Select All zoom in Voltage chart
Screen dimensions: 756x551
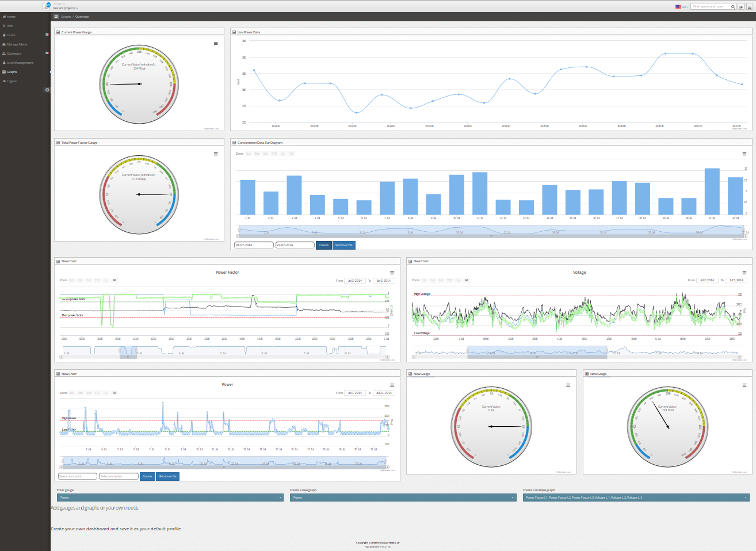click(466, 281)
